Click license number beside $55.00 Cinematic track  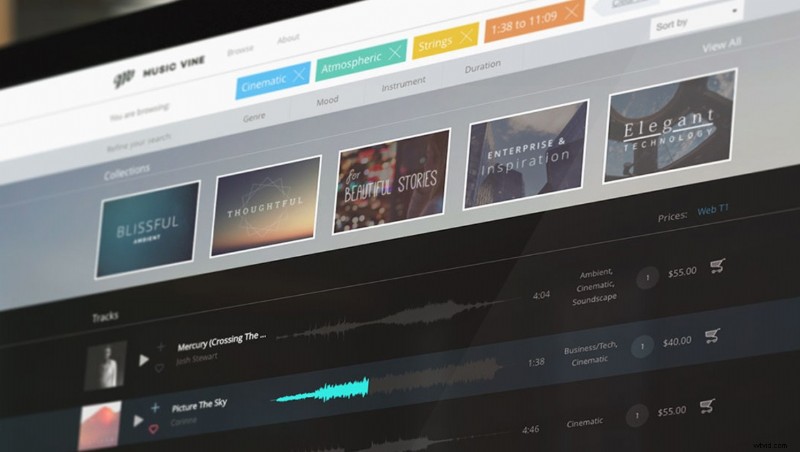pos(637,416)
